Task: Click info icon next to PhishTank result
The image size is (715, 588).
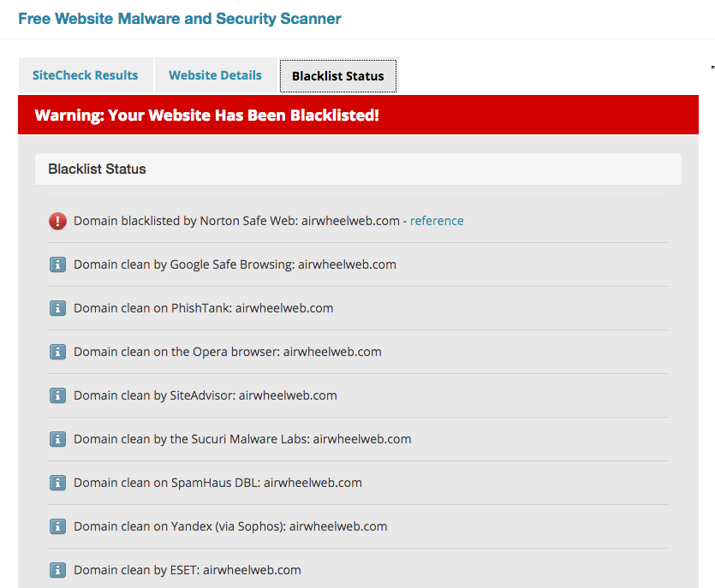Action: (57, 308)
